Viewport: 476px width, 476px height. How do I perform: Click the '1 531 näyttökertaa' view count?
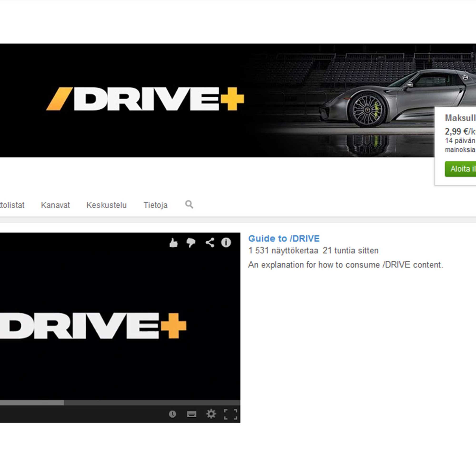click(x=283, y=251)
